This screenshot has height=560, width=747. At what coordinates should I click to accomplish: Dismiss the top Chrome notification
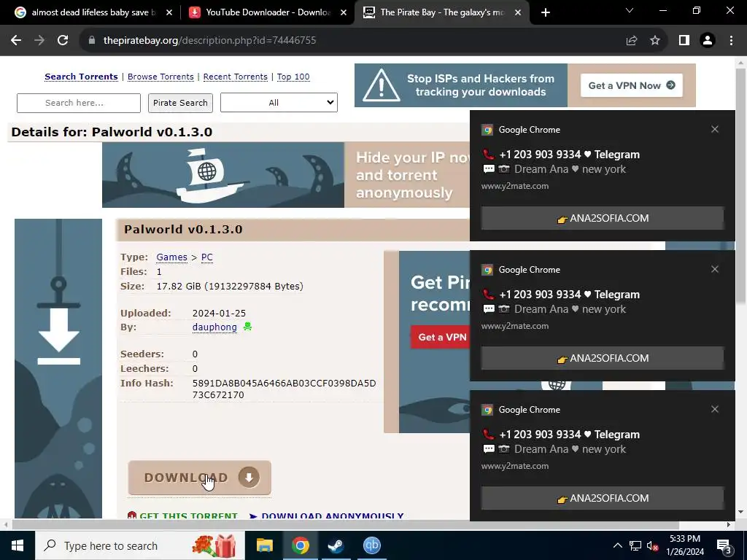[x=715, y=129]
